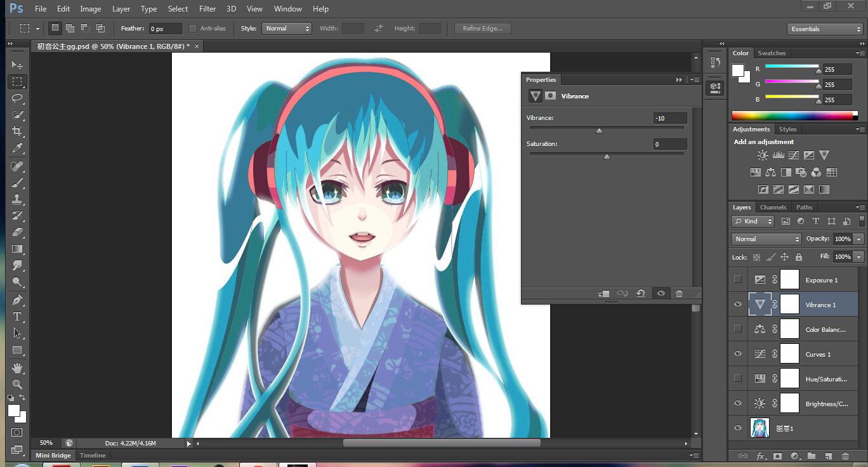Open the layer Kind filter dropdown
Screen dimensions: 868x467
(x=753, y=221)
